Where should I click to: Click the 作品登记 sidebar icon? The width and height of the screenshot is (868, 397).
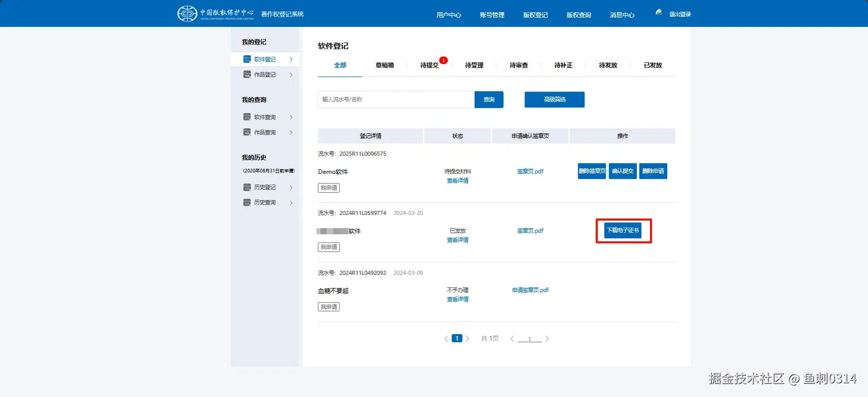click(x=247, y=75)
